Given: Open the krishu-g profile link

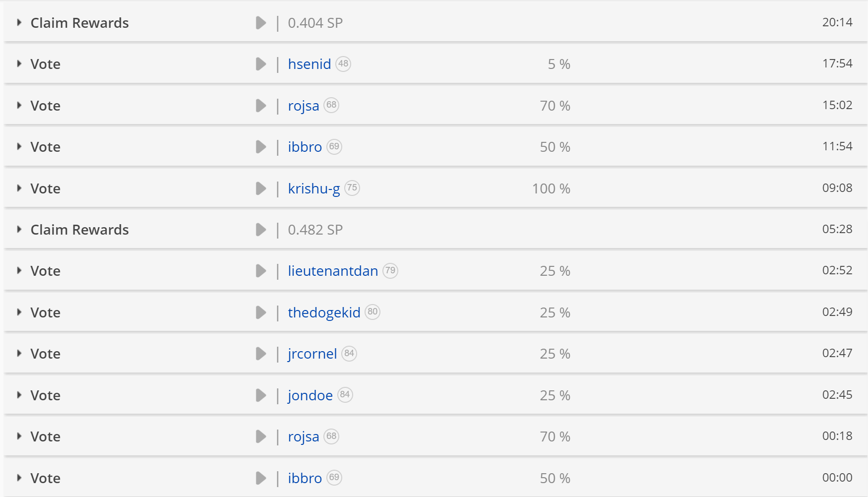Looking at the screenshot, I should [314, 189].
